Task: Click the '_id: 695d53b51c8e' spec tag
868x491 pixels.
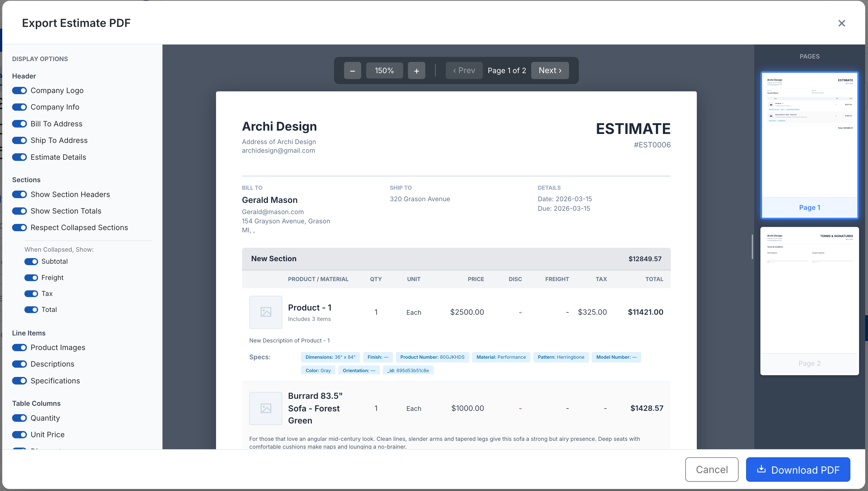Action: pos(408,370)
